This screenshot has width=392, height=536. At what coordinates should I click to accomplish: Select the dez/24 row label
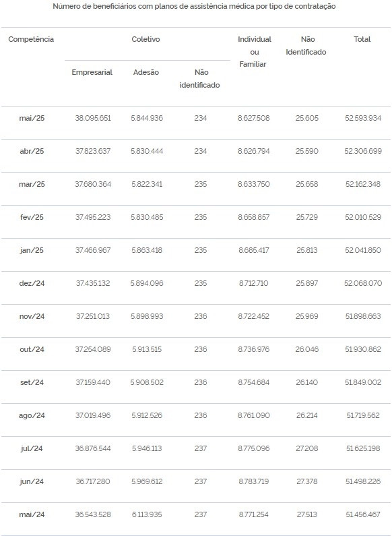(x=32, y=283)
